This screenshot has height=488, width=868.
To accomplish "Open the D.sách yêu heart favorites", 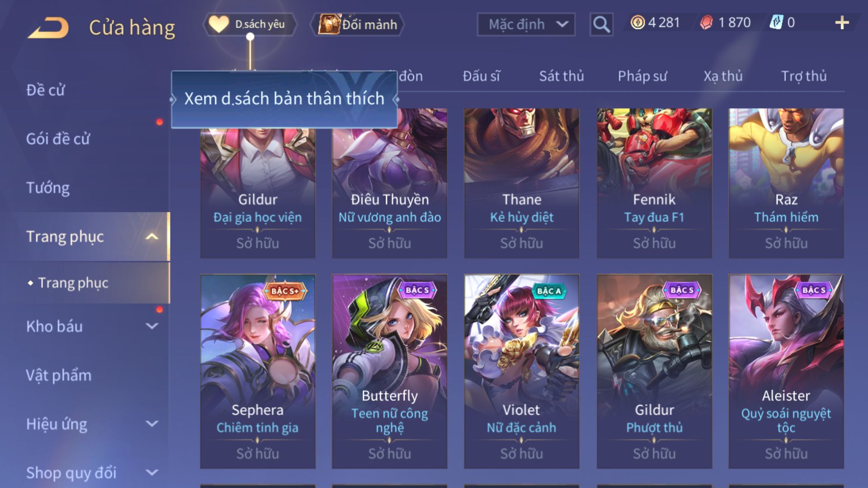I will [x=250, y=24].
